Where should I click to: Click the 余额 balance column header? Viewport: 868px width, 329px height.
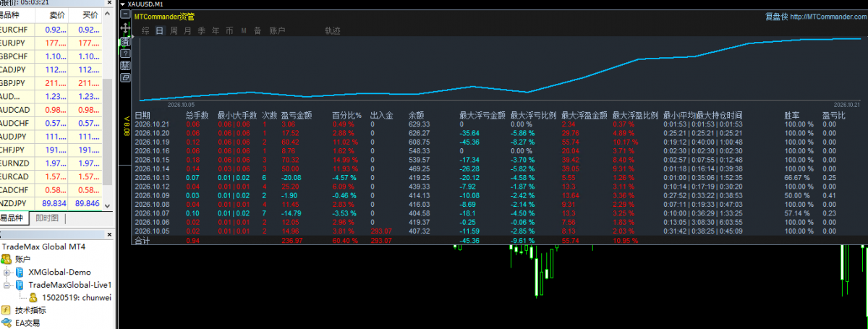(416, 115)
